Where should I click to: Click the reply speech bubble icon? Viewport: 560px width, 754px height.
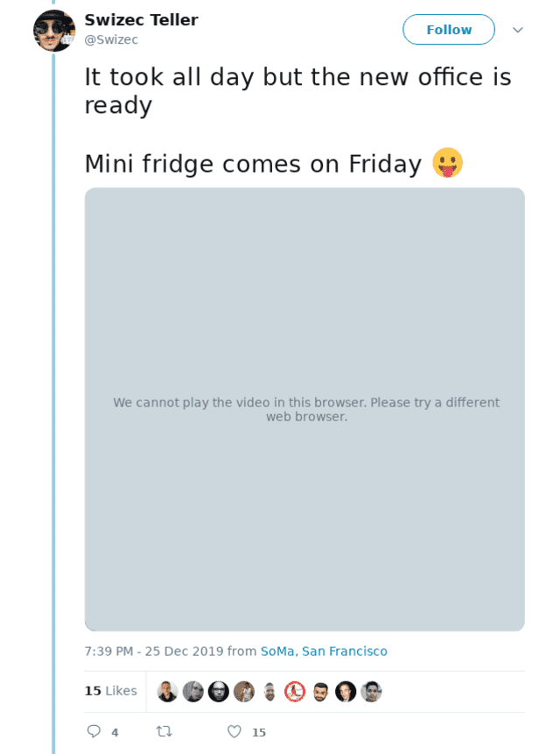94,731
